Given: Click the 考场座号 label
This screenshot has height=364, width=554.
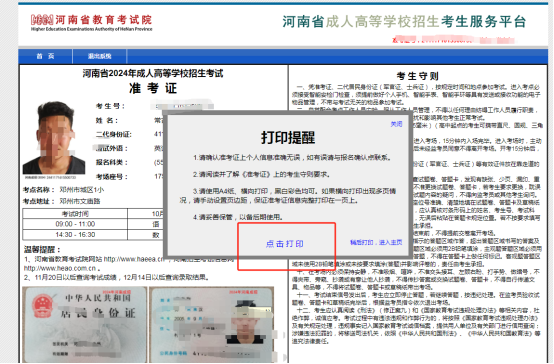Looking at the screenshot, I should pyautogui.click(x=112, y=177).
